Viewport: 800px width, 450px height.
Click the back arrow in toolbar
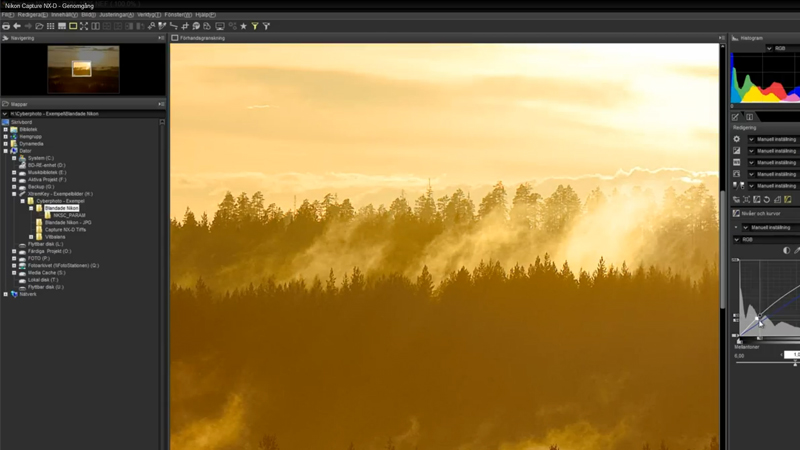(17, 26)
